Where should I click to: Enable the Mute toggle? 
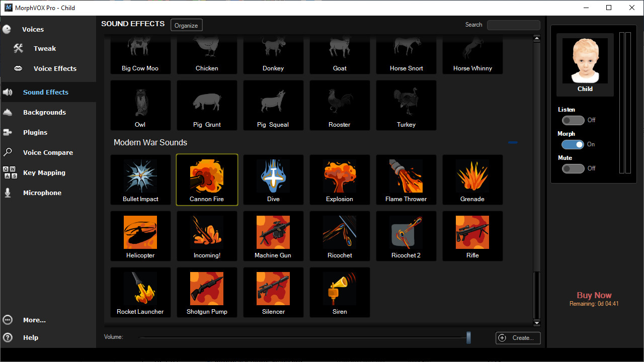click(573, 168)
